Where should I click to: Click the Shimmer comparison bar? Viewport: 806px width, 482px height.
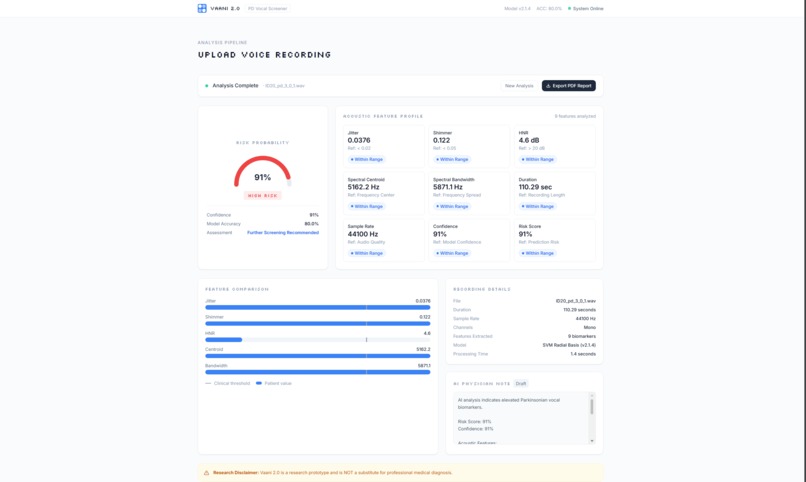tap(318, 324)
